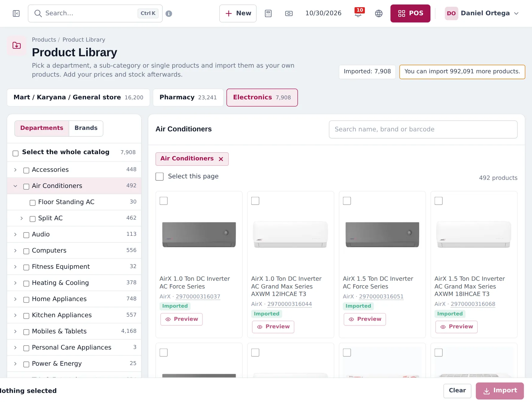
Task: Open the calculator icon in header
Action: click(268, 13)
